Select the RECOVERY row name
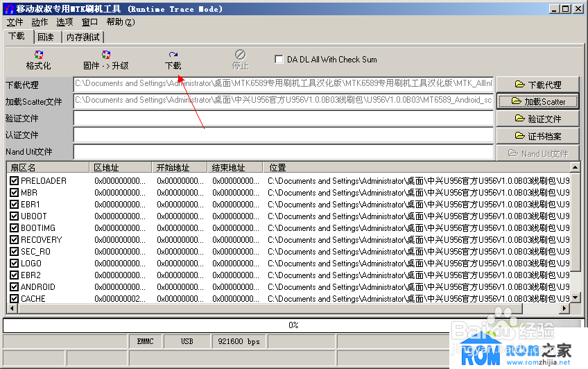The height and width of the screenshot is (369, 588). (41, 239)
